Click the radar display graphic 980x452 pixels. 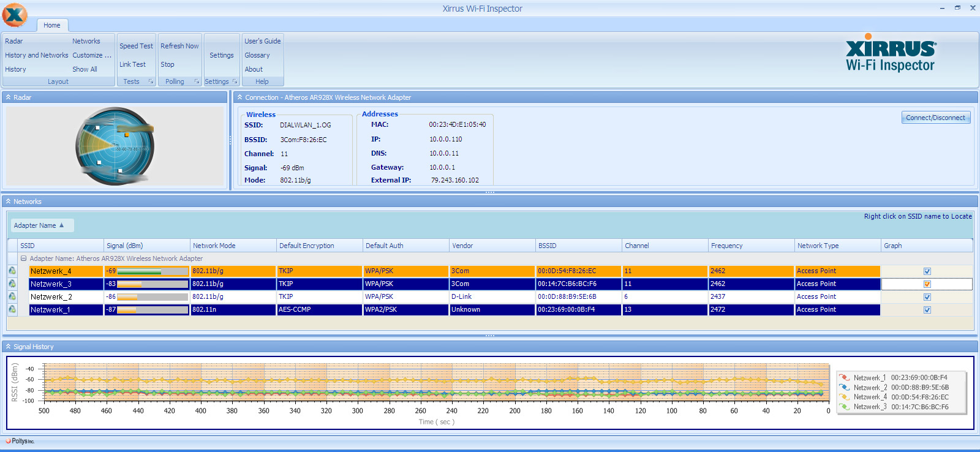115,146
